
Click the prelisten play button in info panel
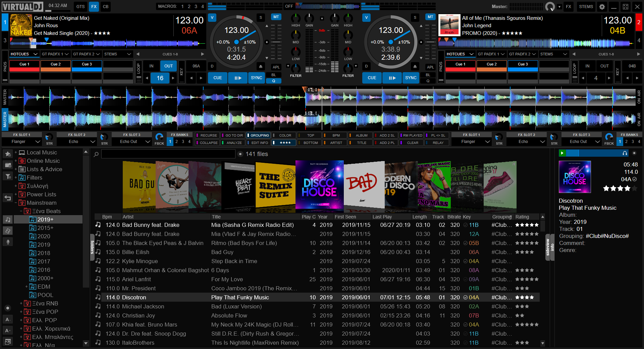point(562,153)
